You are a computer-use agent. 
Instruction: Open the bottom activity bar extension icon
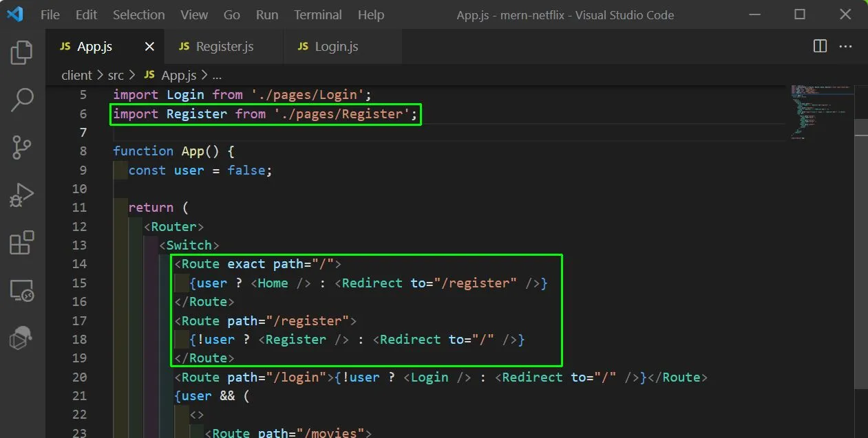tap(22, 338)
